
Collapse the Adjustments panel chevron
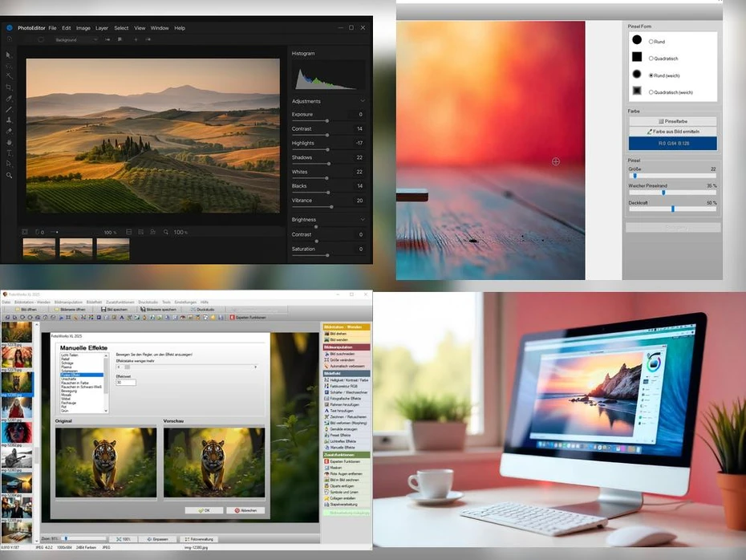click(363, 101)
